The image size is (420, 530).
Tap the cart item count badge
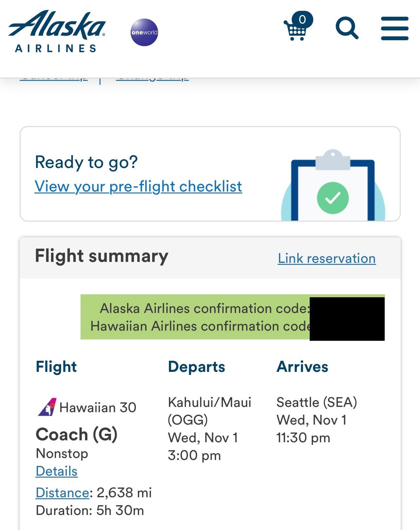(x=302, y=20)
